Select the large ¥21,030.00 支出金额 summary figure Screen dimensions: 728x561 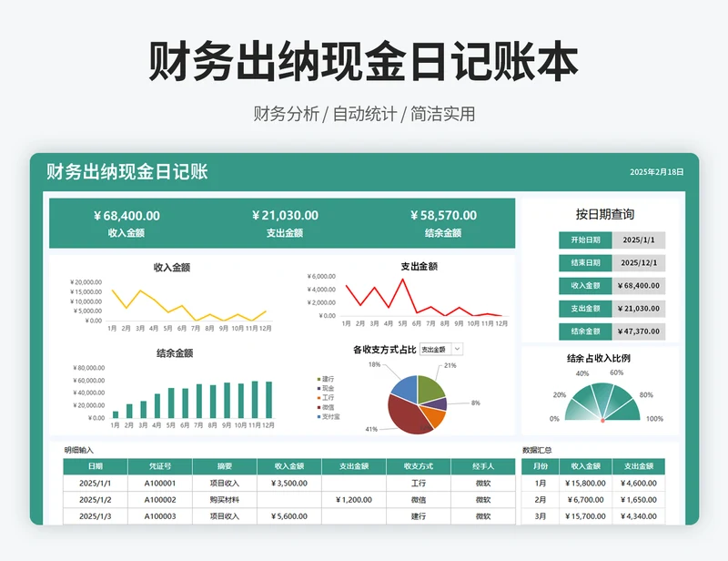285,216
